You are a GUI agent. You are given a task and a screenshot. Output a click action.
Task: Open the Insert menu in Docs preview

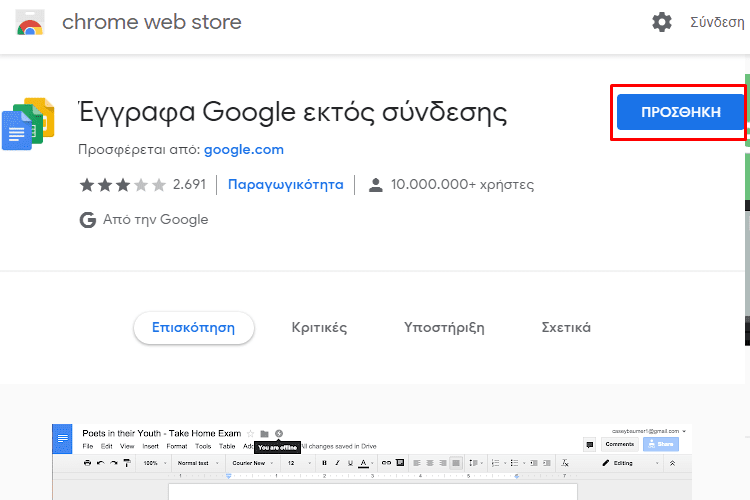pos(151,446)
